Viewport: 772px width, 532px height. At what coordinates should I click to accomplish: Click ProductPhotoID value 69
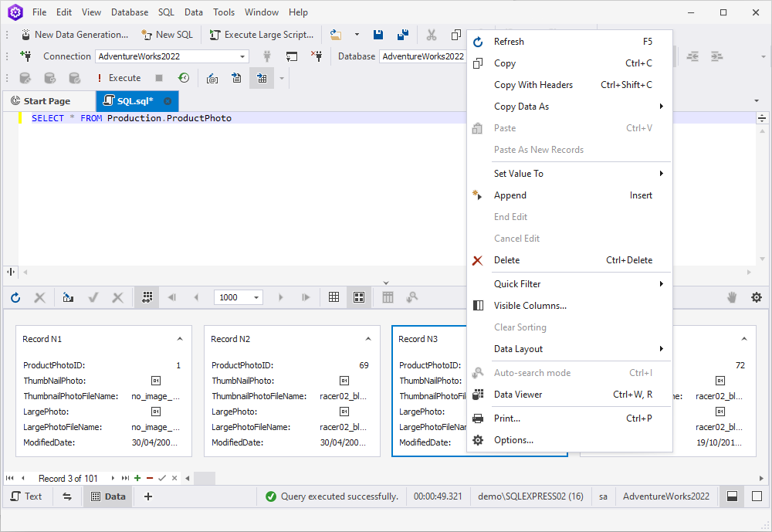364,365
